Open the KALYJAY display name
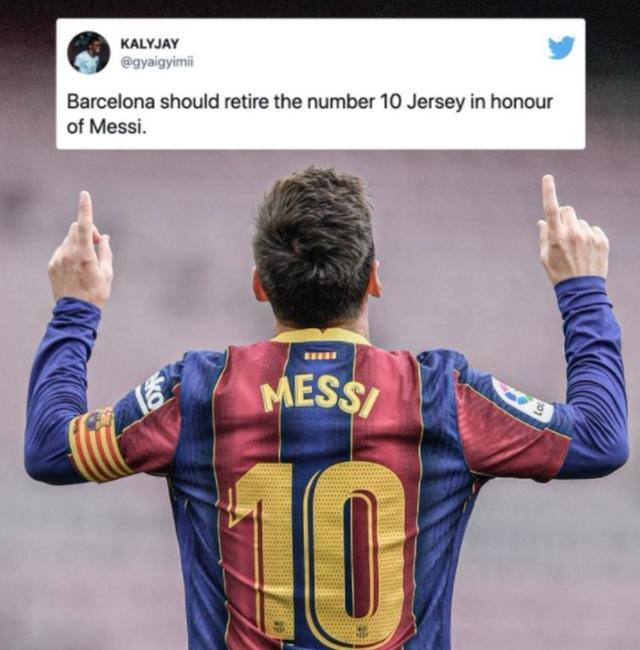Image resolution: width=640 pixels, height=650 pixels. (x=150, y=44)
